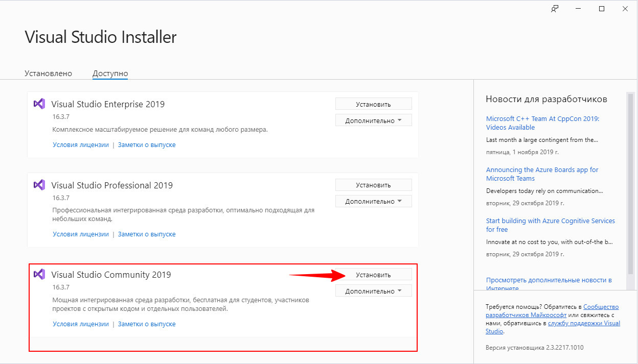Open Start building with Azure Cognitive Services link
The height and width of the screenshot is (364, 638).
(x=551, y=225)
